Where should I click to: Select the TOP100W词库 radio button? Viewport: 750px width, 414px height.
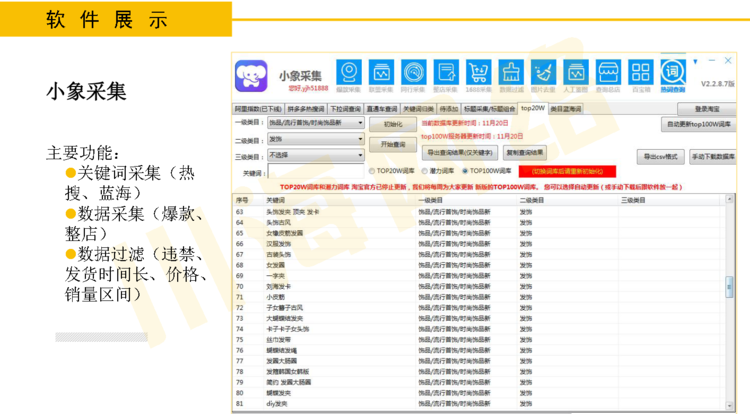point(464,171)
